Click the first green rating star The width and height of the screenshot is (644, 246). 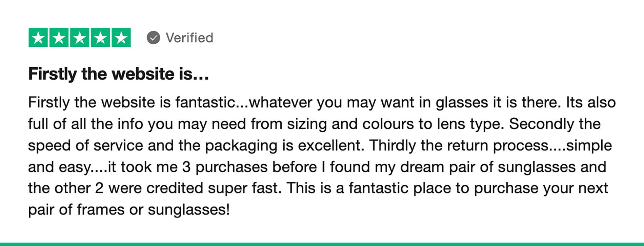point(39,38)
